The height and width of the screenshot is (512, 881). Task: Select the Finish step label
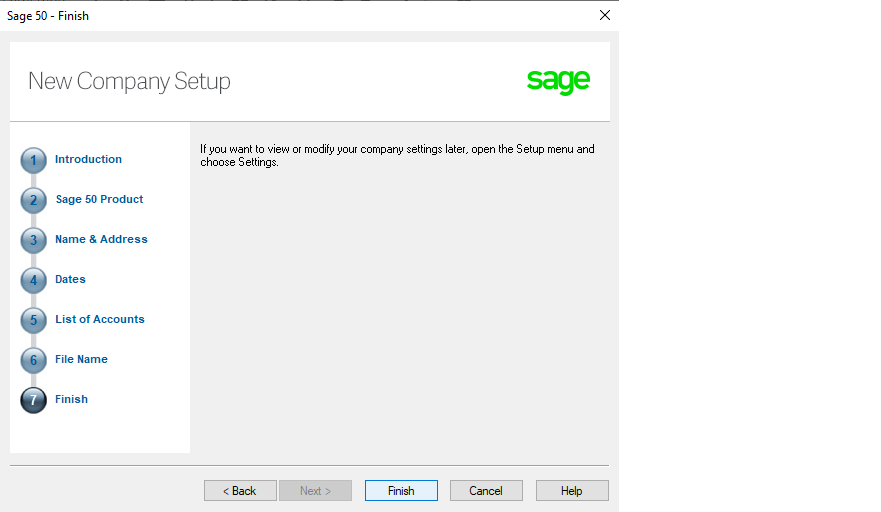(x=71, y=399)
